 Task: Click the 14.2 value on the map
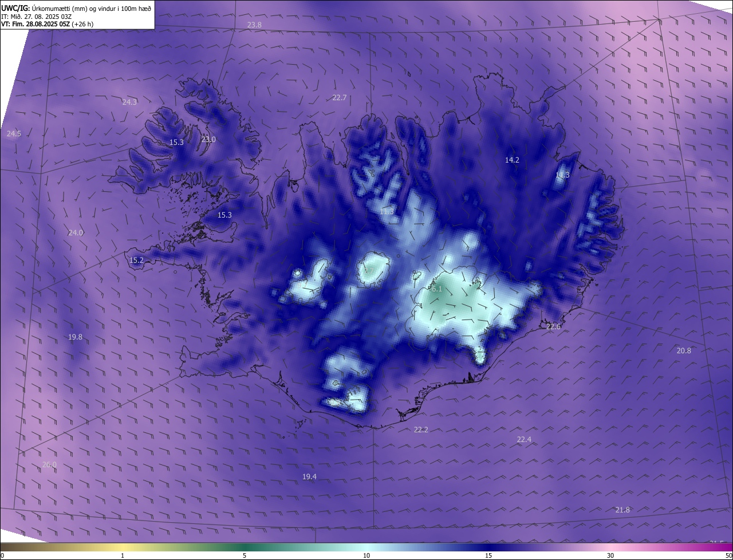tap(512, 160)
